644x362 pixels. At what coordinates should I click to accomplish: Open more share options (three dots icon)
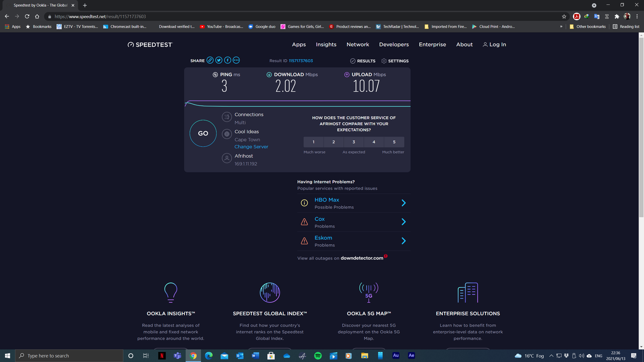point(236,60)
